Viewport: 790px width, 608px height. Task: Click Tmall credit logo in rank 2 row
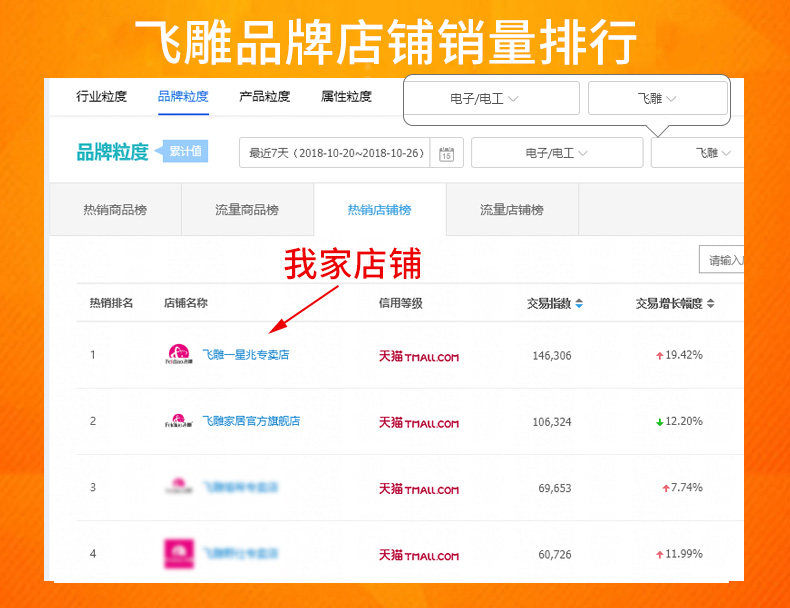point(419,423)
